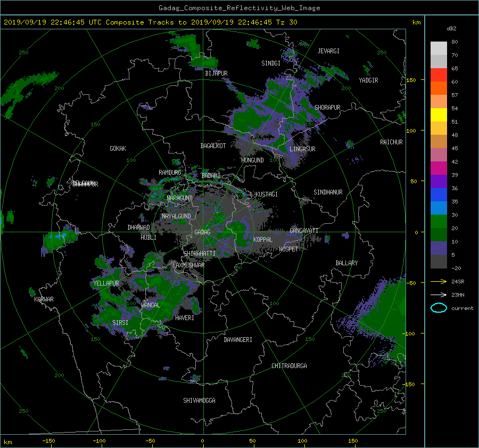Click the title Gadag_Composite_Reflectivity_Web_Image

(239, 8)
